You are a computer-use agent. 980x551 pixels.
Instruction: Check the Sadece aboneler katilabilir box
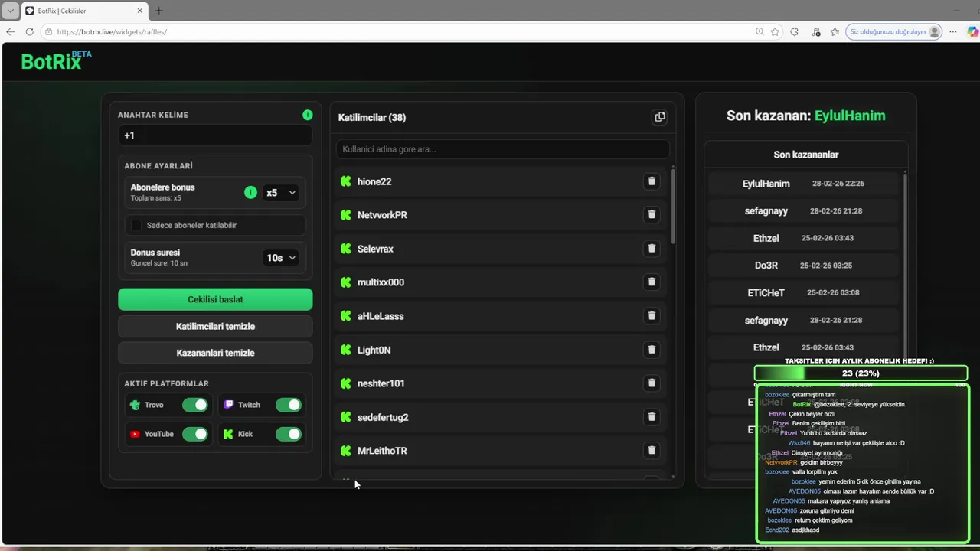click(136, 225)
